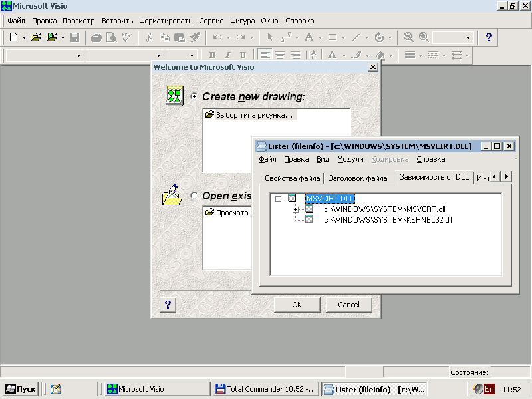The image size is (532, 399).
Task: Toggle Italic formatting button
Action: [x=227, y=55]
